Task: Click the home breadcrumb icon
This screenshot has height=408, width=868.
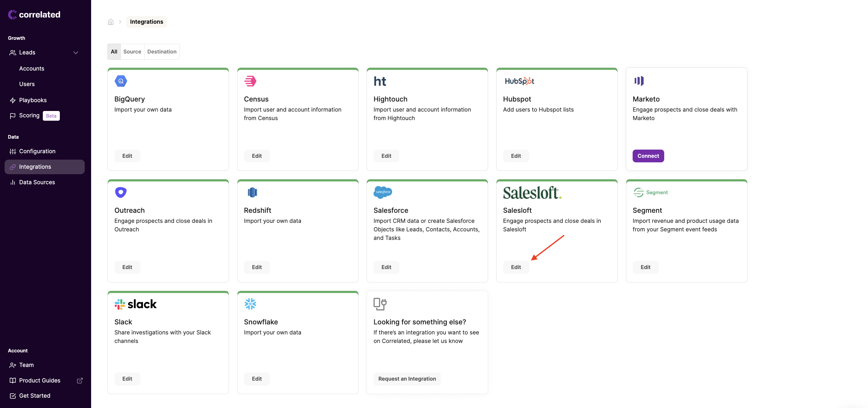Action: pyautogui.click(x=111, y=22)
